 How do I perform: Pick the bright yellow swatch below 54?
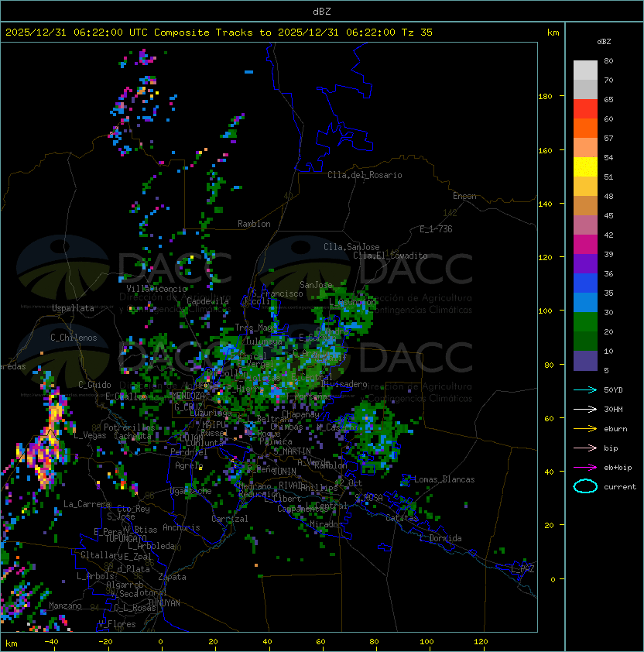point(585,166)
